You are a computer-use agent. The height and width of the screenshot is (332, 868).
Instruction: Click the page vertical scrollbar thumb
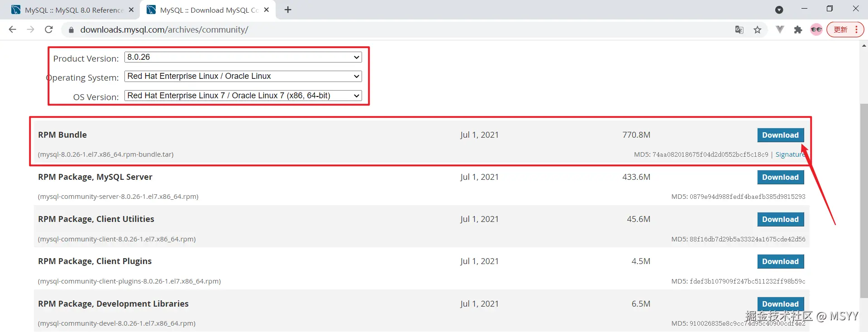[x=864, y=201]
